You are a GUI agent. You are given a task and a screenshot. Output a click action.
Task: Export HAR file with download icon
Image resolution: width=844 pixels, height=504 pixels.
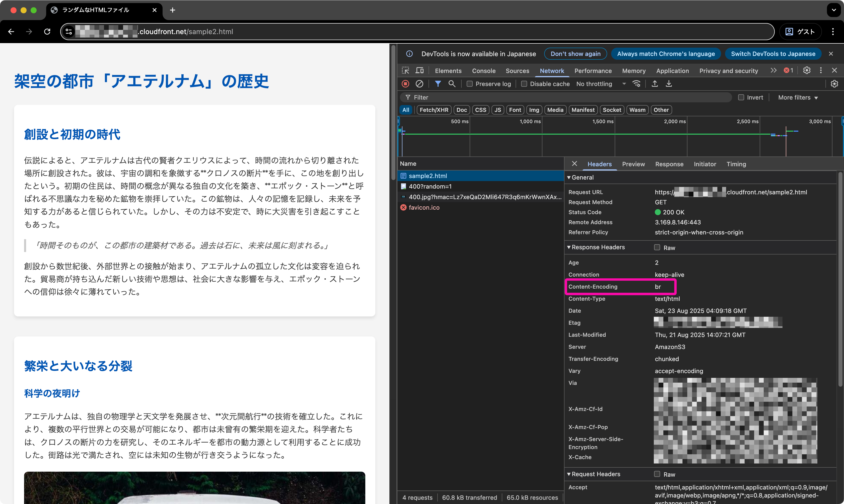click(669, 83)
